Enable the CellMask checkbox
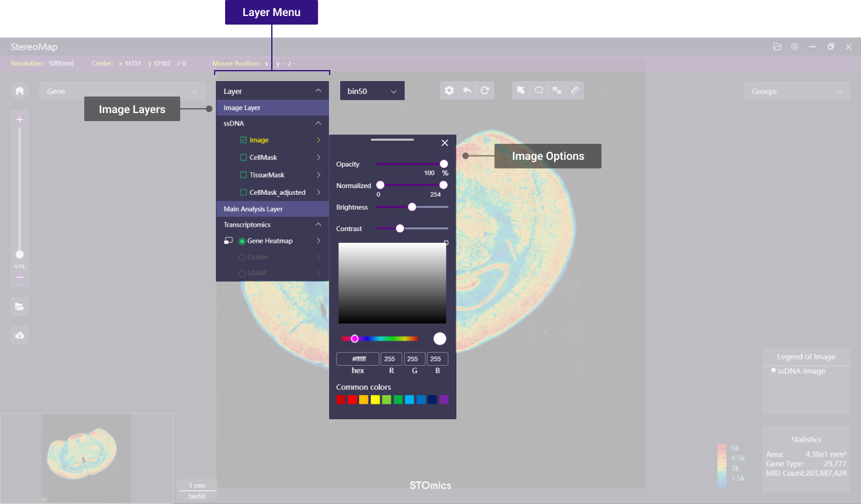Screen dimensions: 861x504 click(x=244, y=157)
